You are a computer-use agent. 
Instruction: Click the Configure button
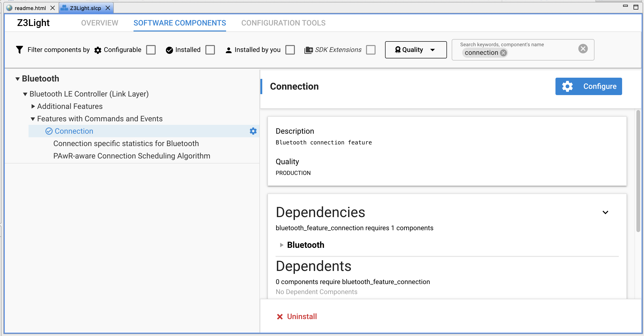589,86
